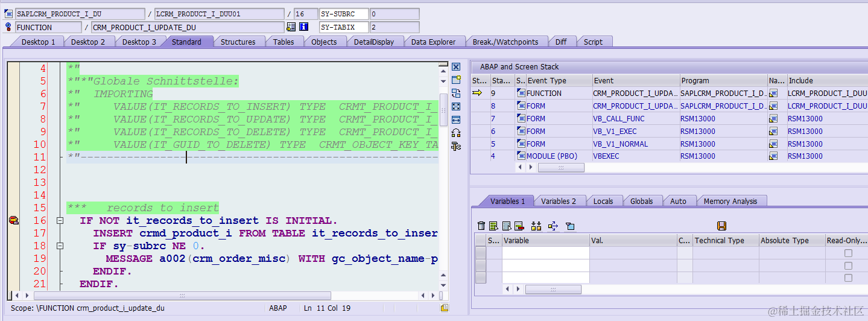Click the Event Type column header in stack
Viewport: 868px width, 321px height.
559,81
